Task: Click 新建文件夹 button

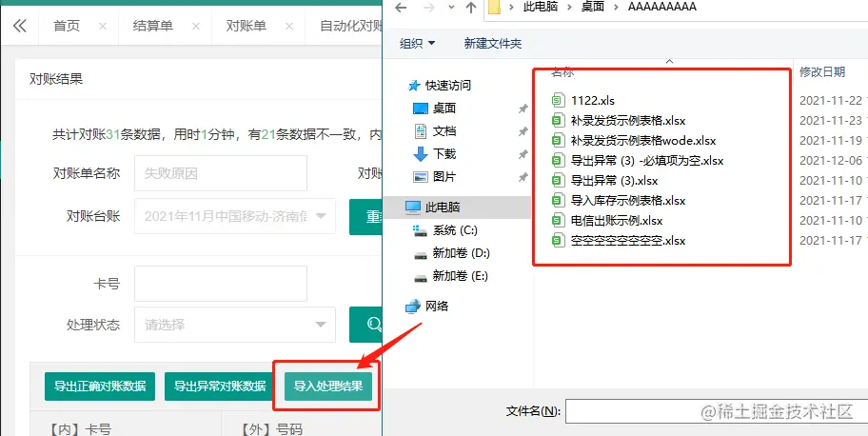Action: tap(493, 43)
